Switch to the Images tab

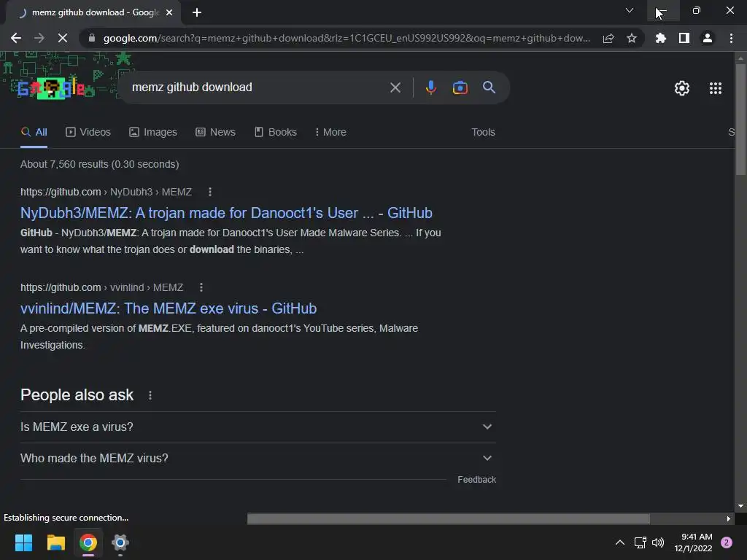[153, 132]
